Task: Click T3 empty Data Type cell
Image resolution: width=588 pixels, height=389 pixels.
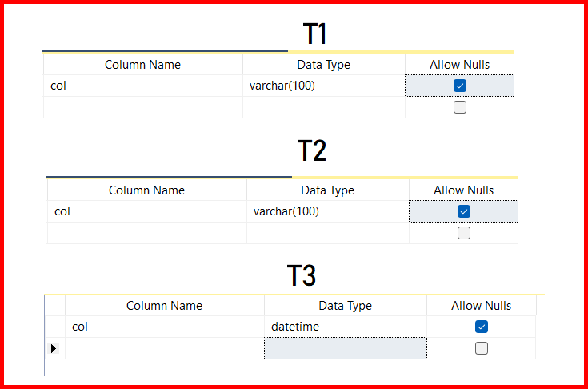Action: (345, 348)
